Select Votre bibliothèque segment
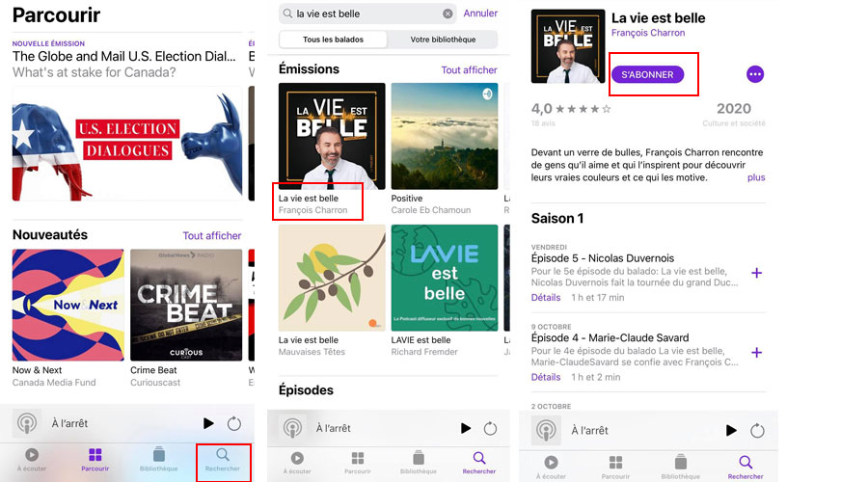This screenshot has height=482, width=868. (x=443, y=40)
